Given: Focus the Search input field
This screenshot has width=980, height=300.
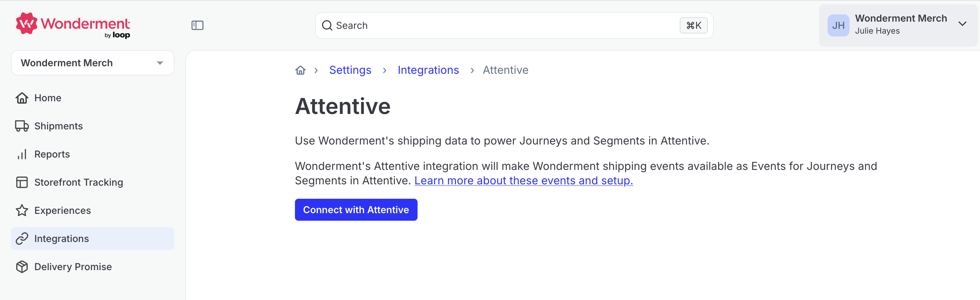Looking at the screenshot, I should click(514, 25).
